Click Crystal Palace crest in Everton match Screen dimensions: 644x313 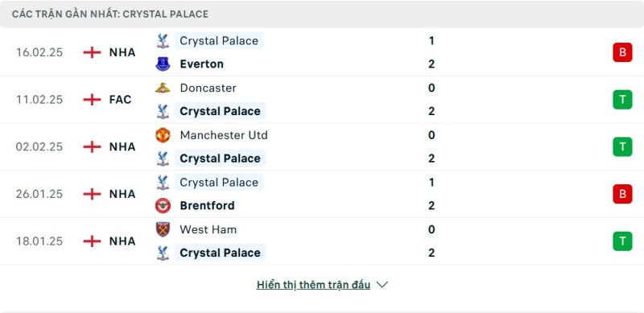point(163,41)
